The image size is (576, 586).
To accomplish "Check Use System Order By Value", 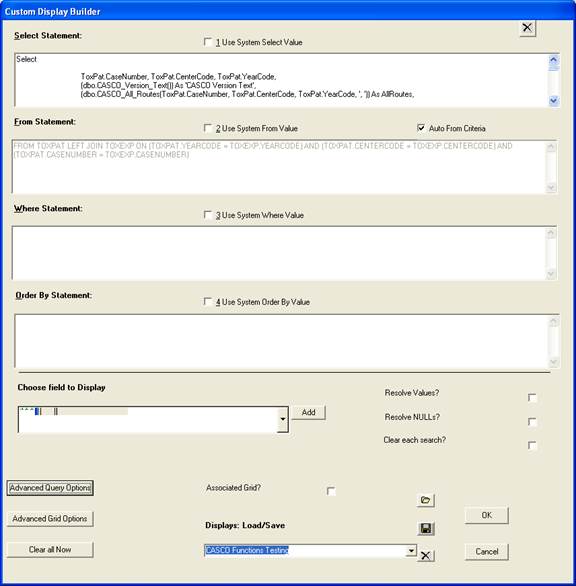I will coord(208,302).
